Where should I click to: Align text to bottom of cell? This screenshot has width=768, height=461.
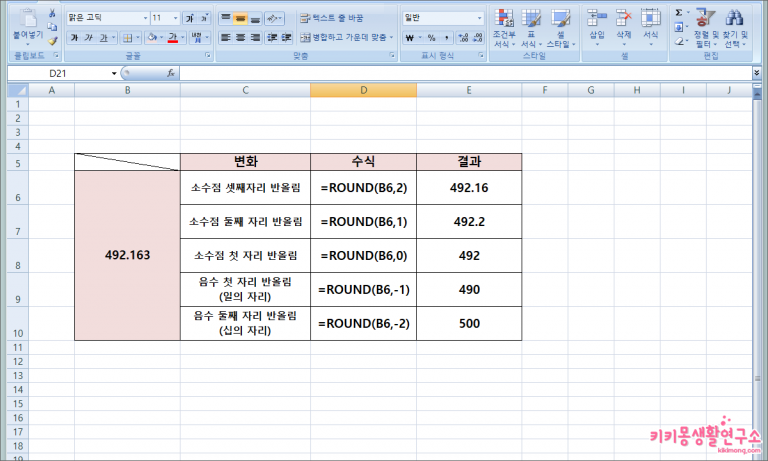(x=255, y=19)
